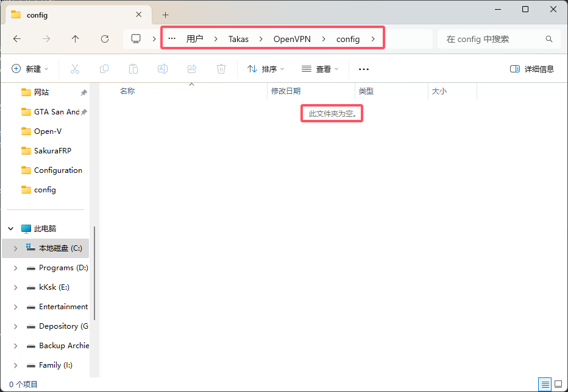568x392 pixels.
Task: Refresh the config folder view
Action: [105, 39]
